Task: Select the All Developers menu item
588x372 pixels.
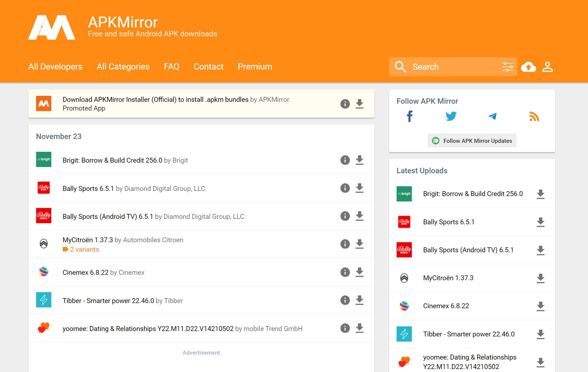Action: [x=55, y=67]
